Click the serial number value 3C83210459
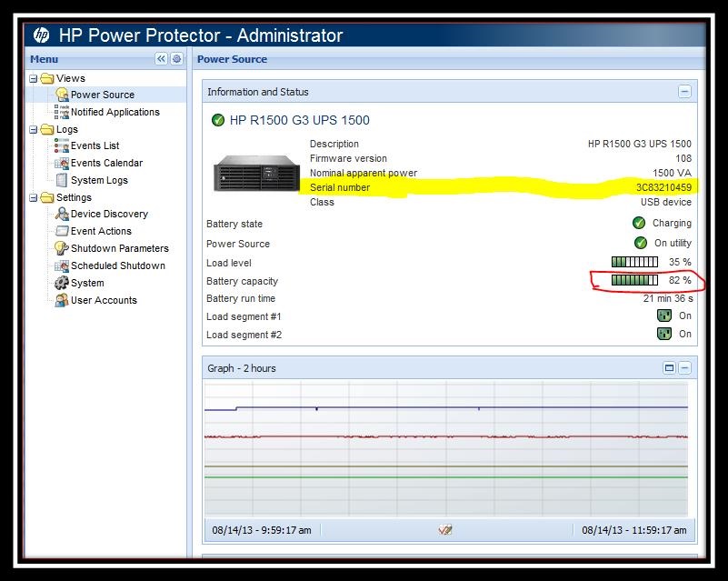This screenshot has width=728, height=581. 663,187
